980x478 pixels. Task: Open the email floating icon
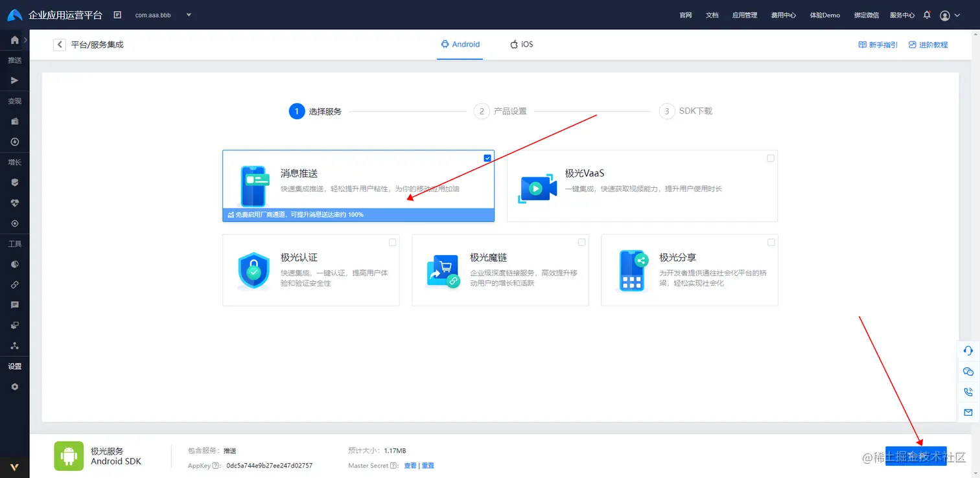coord(968,412)
